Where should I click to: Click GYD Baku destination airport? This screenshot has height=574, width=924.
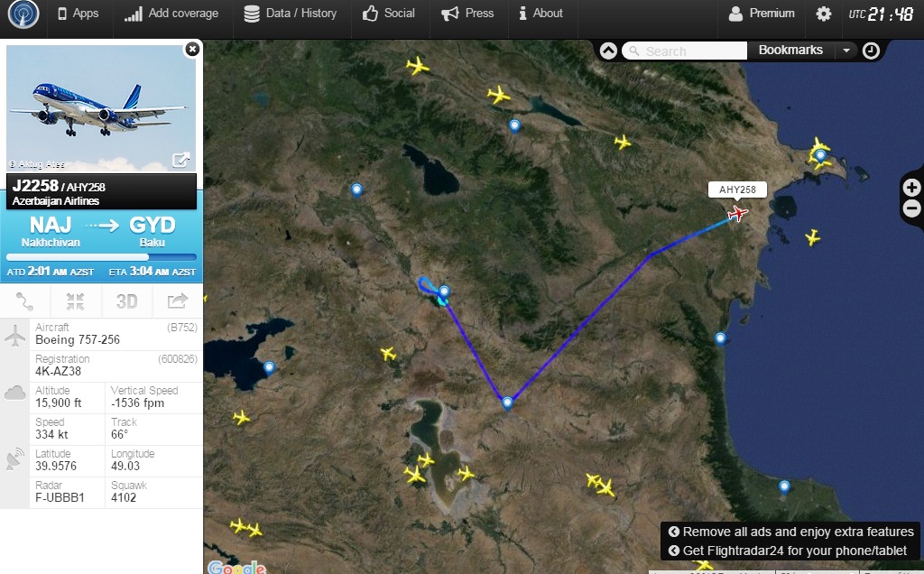(x=152, y=232)
